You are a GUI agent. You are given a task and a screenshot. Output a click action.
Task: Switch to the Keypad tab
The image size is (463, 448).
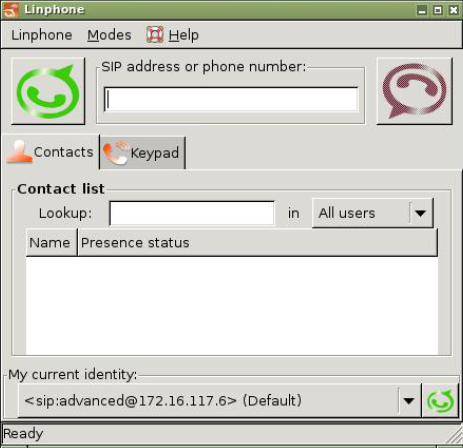click(142, 153)
